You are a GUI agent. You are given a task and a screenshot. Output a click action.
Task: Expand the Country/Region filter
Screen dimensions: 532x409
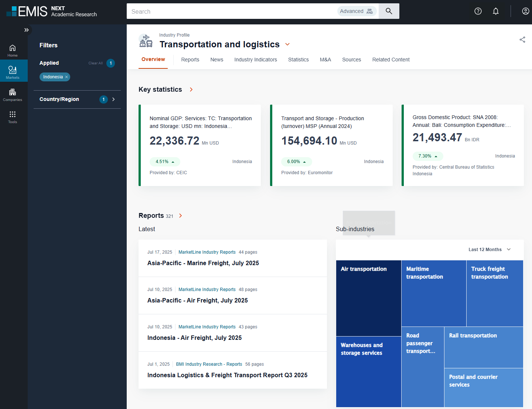pos(113,99)
